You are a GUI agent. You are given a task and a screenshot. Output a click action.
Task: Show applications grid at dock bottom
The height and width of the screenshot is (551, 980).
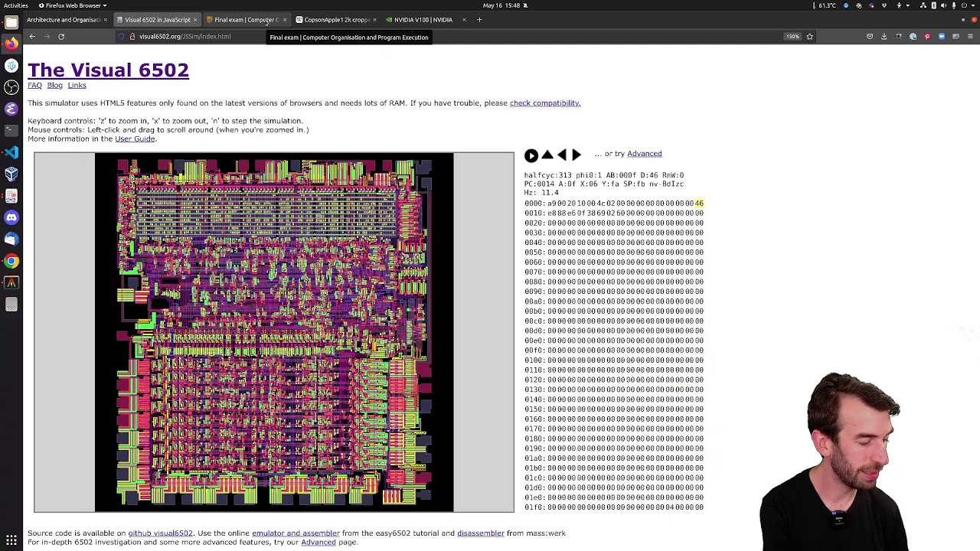click(x=11, y=540)
